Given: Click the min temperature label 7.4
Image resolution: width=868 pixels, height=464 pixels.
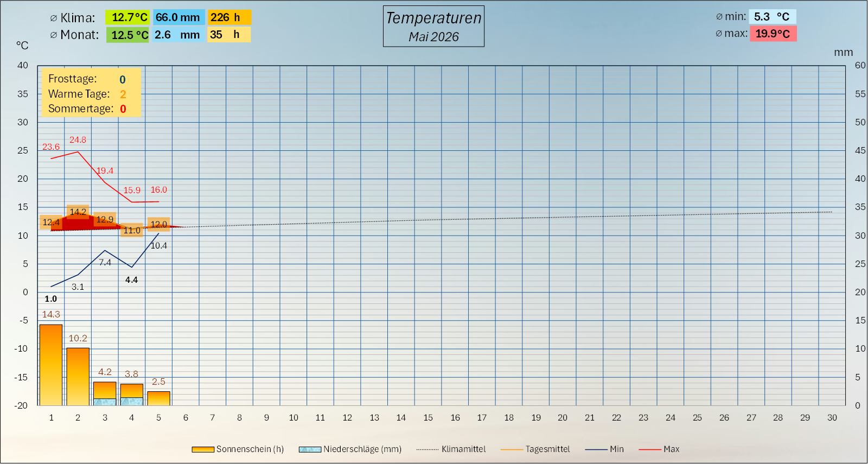Looking at the screenshot, I should tap(105, 263).
